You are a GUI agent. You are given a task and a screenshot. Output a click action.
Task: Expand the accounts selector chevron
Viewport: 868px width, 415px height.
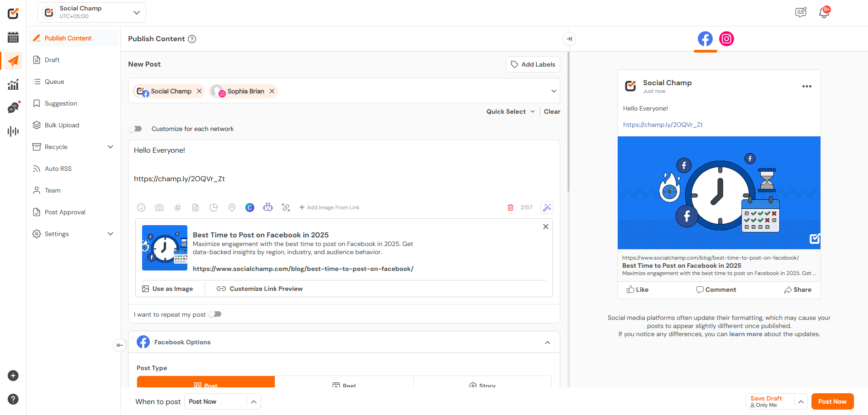(x=553, y=91)
